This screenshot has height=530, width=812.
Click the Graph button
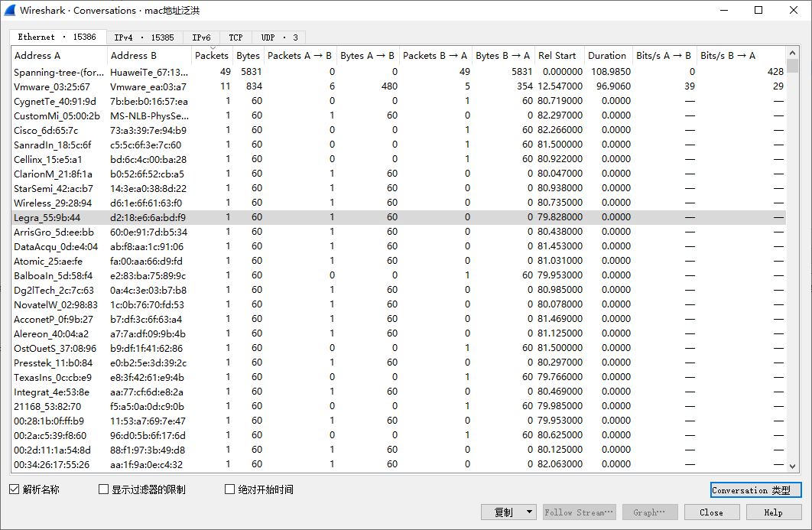tap(649, 512)
